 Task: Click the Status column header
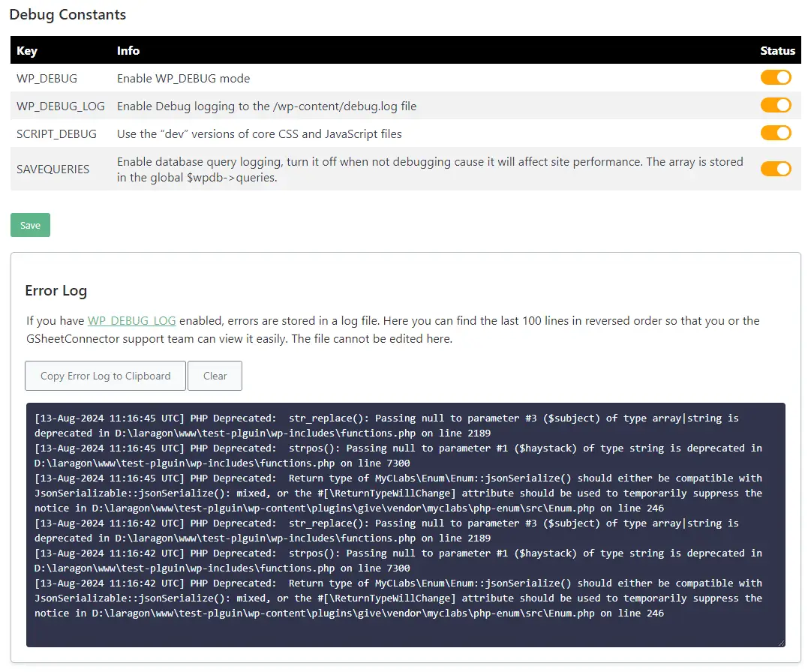[777, 51]
